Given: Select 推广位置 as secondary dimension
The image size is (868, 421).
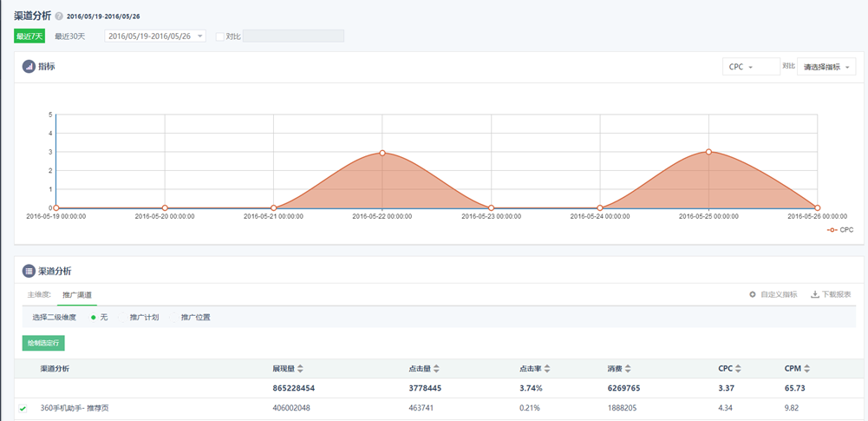Looking at the screenshot, I should click(x=195, y=318).
